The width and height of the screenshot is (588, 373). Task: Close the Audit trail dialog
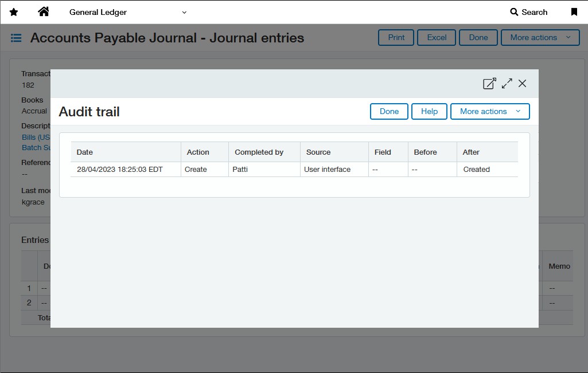coord(522,84)
